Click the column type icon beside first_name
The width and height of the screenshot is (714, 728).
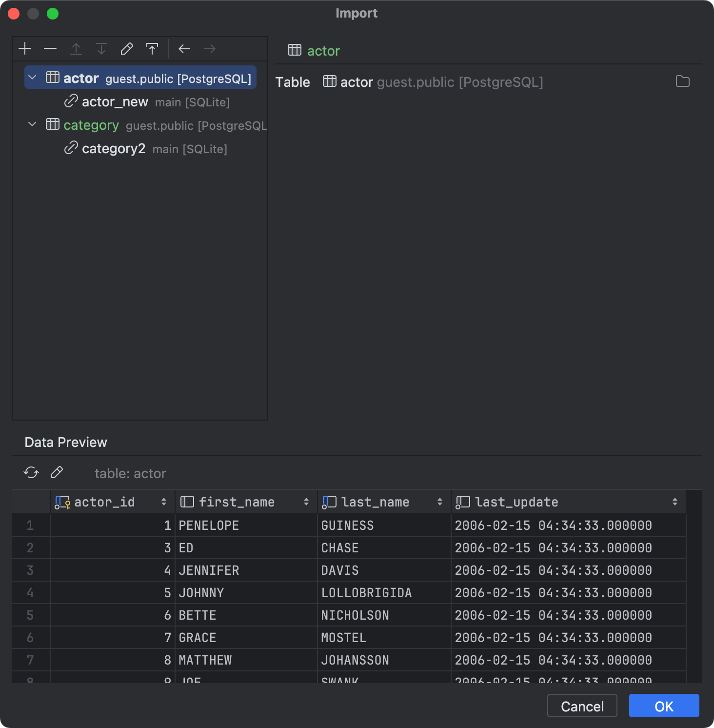click(186, 502)
